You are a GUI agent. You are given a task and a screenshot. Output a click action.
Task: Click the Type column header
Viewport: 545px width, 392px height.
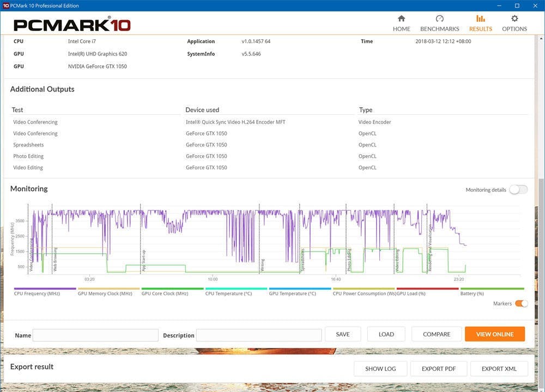(366, 110)
